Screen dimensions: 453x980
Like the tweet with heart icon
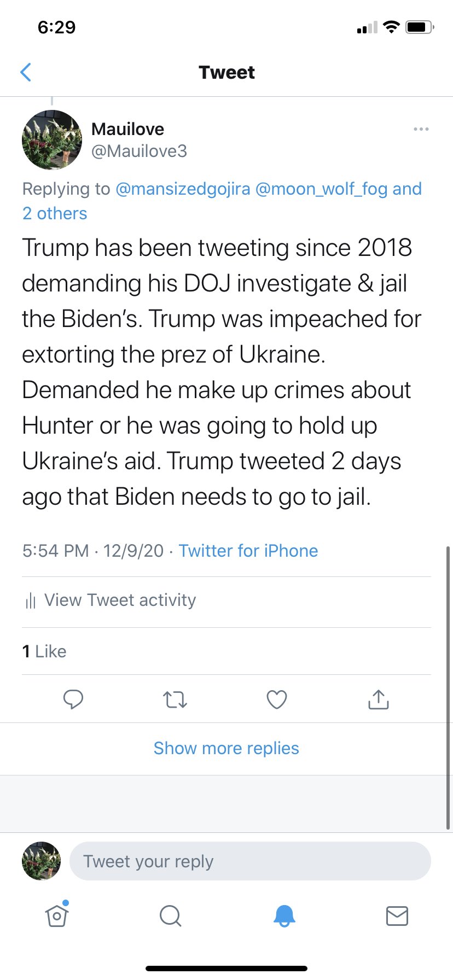pyautogui.click(x=277, y=699)
